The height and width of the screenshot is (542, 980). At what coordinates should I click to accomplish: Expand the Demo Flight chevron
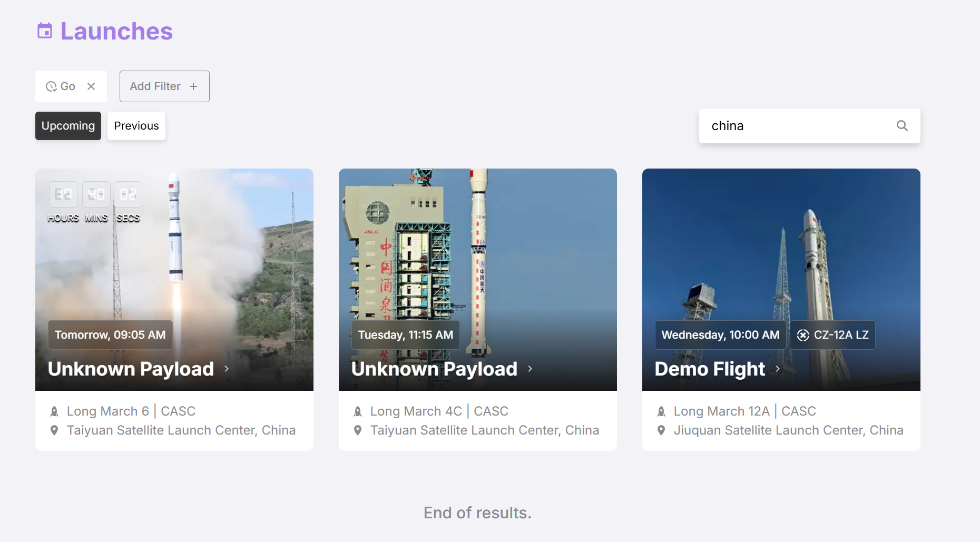tap(778, 369)
